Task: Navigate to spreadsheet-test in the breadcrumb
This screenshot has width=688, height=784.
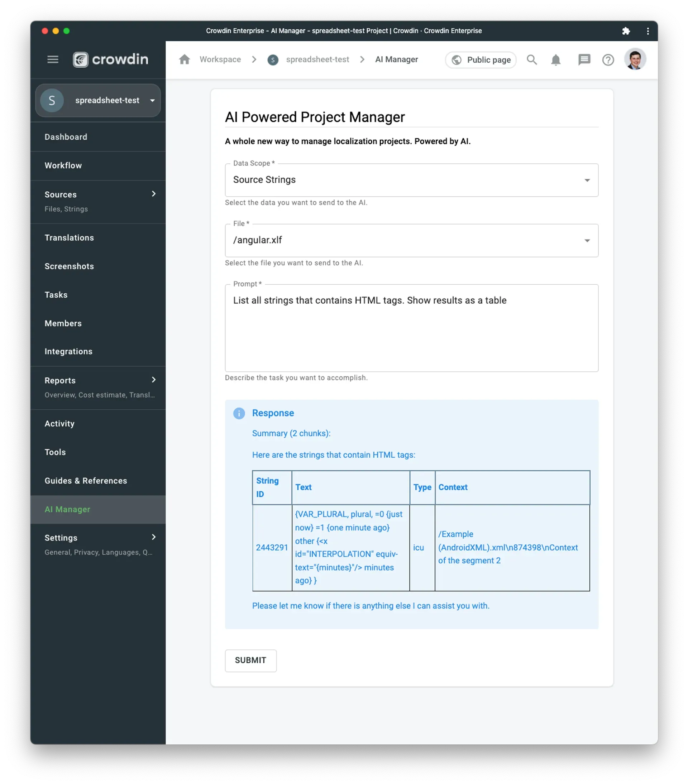Action: (x=317, y=59)
